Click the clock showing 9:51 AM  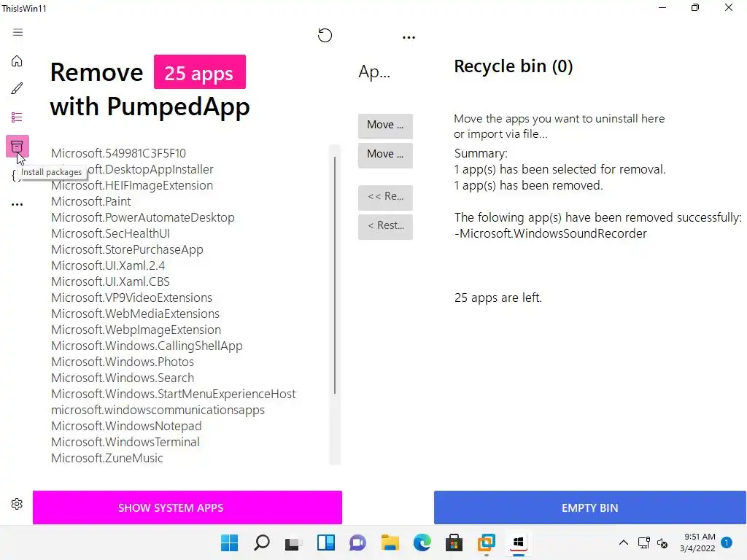[x=700, y=537]
